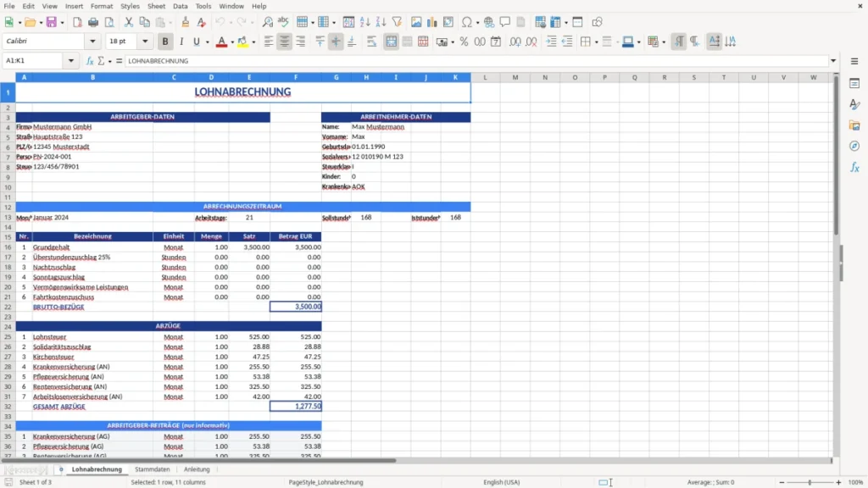Click Format as Date icon
Viewport: 868px width, 488px height.
coord(496,42)
